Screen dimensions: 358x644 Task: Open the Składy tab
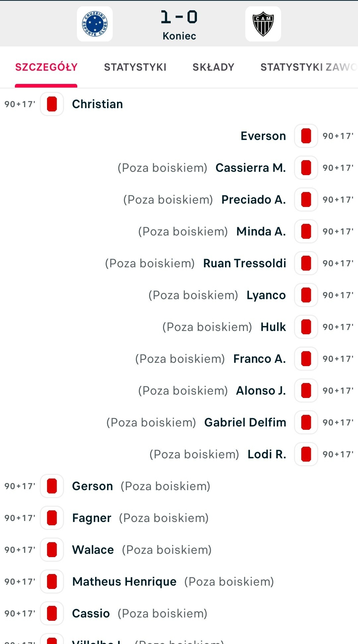(213, 67)
